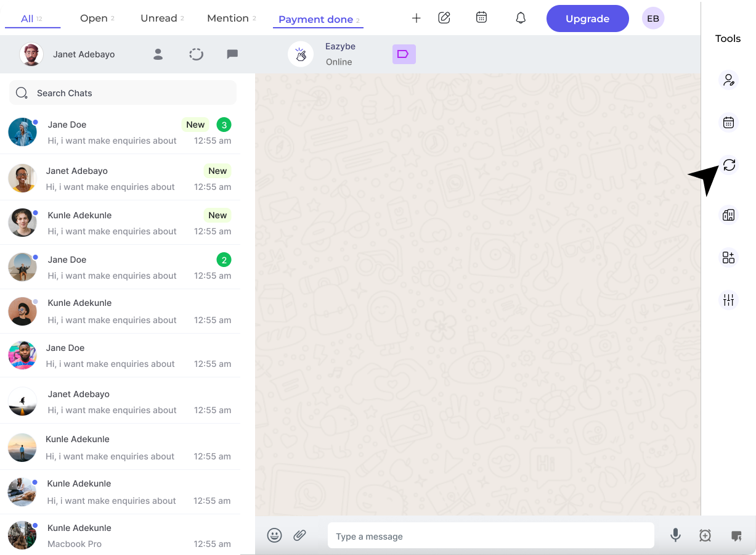
Task: Open the calendar tool from the Tools panel
Action: tap(728, 123)
